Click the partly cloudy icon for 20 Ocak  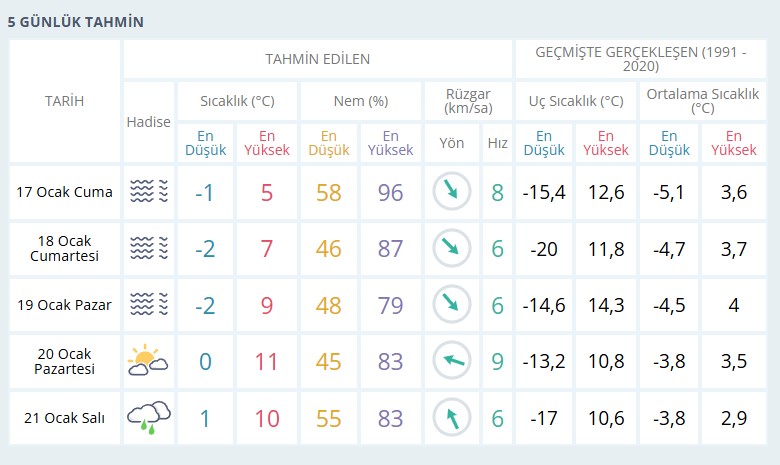pyautogui.click(x=148, y=360)
